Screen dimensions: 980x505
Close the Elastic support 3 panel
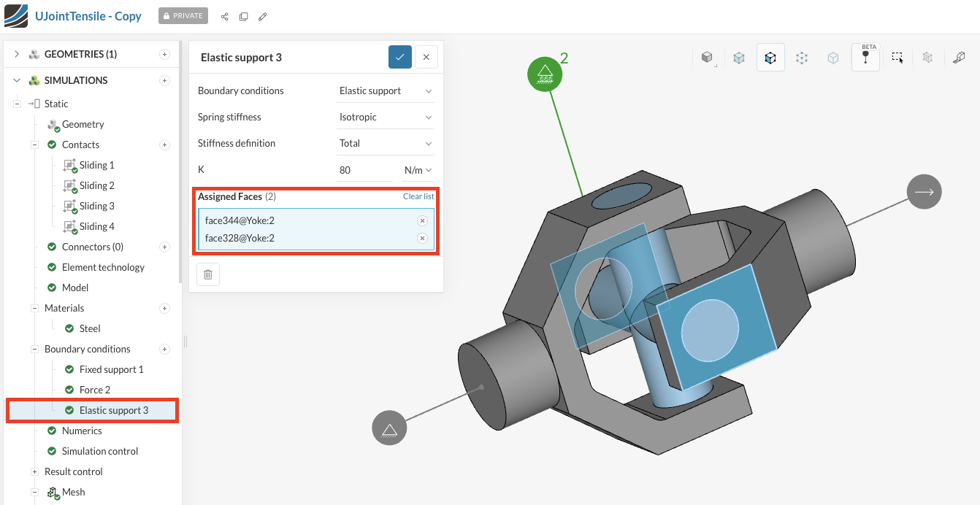(426, 57)
